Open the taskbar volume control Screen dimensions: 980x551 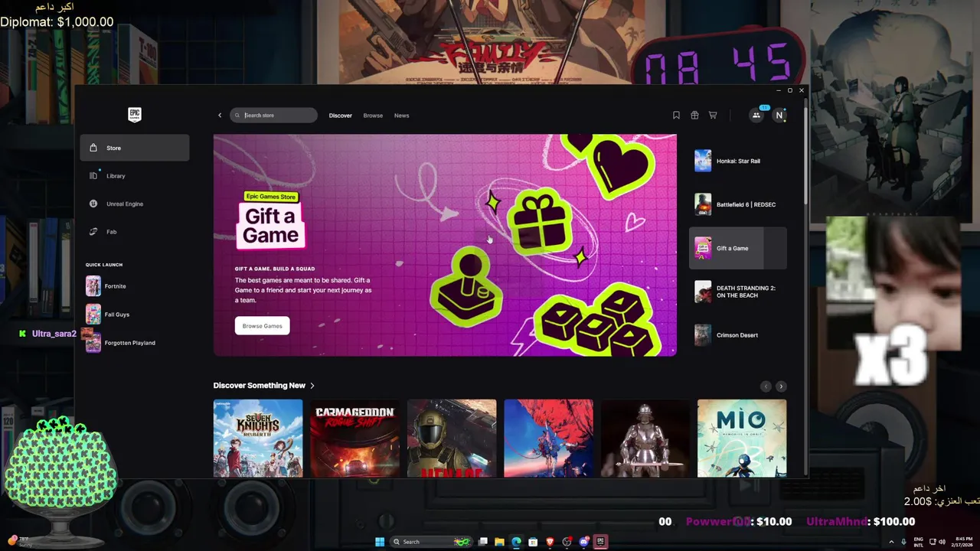(x=942, y=542)
